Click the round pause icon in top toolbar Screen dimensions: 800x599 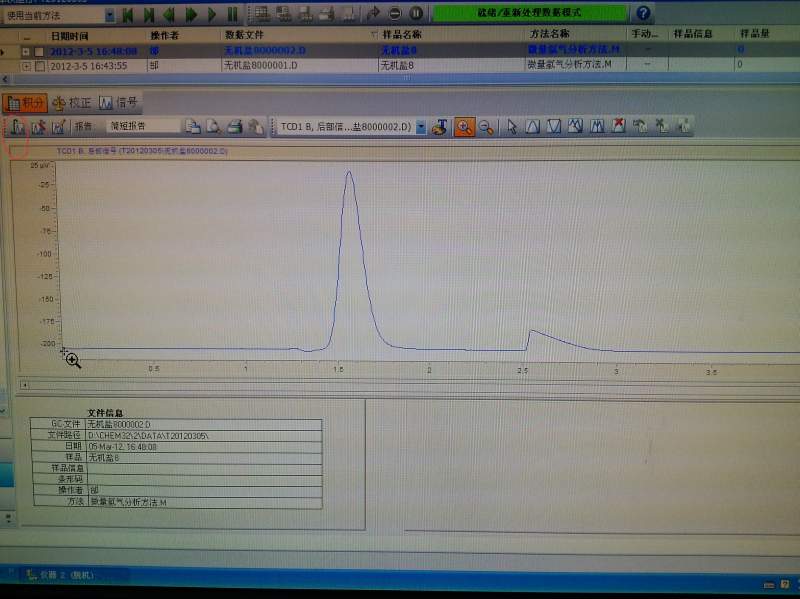pyautogui.click(x=416, y=13)
